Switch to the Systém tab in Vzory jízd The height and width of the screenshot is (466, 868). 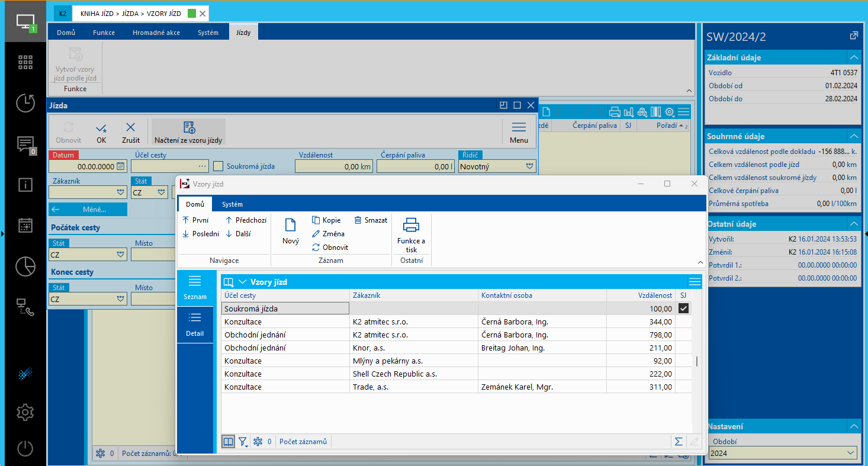tap(232, 204)
